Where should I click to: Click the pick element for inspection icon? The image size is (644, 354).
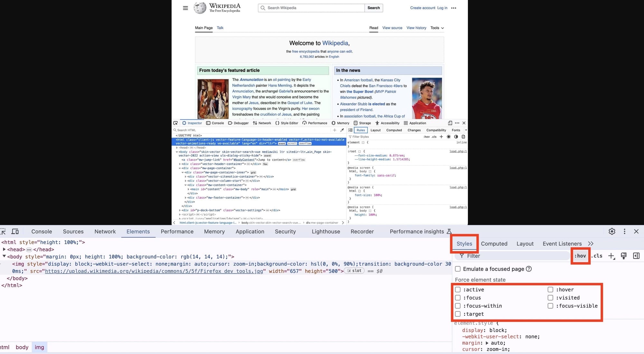click(3, 231)
